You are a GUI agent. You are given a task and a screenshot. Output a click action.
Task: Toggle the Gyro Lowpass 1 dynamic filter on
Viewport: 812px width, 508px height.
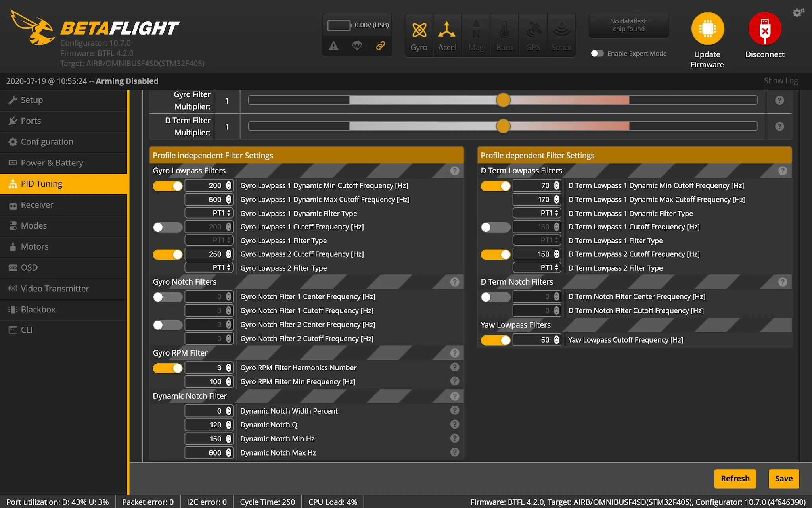(x=167, y=185)
